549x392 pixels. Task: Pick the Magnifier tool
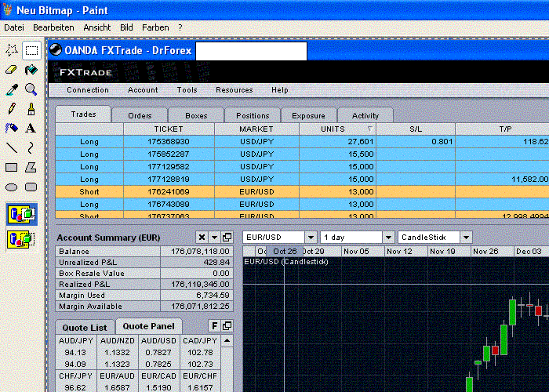(31, 89)
